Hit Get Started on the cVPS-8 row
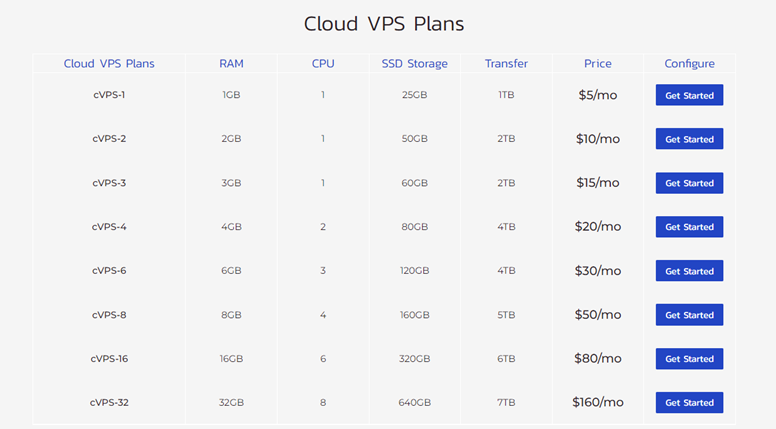 (689, 315)
